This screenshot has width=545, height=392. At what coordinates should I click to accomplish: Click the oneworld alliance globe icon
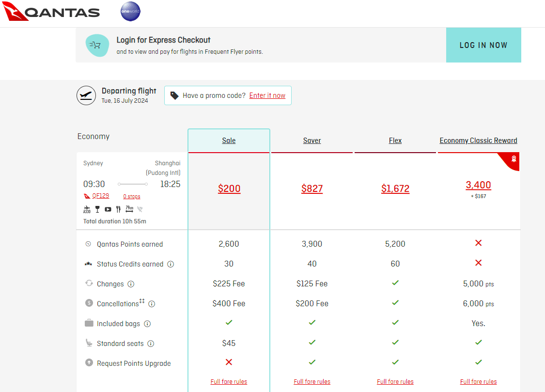130,12
